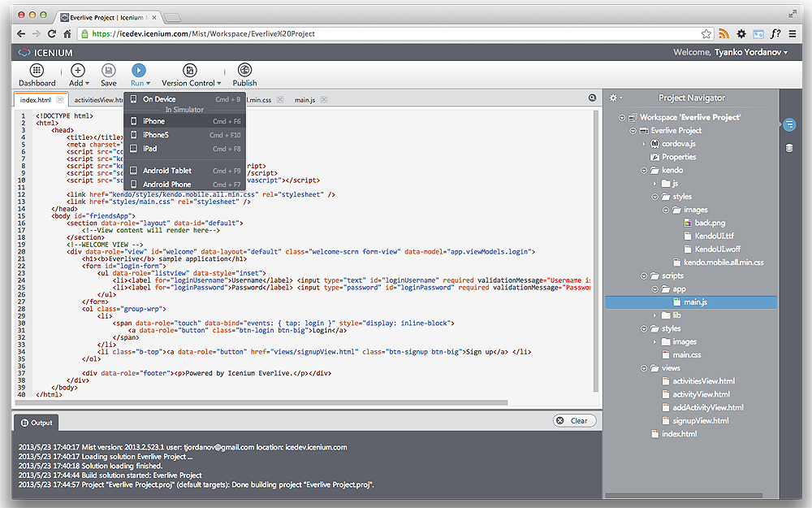812x508 pixels.
Task: Click the Save disk icon
Action: (108, 70)
